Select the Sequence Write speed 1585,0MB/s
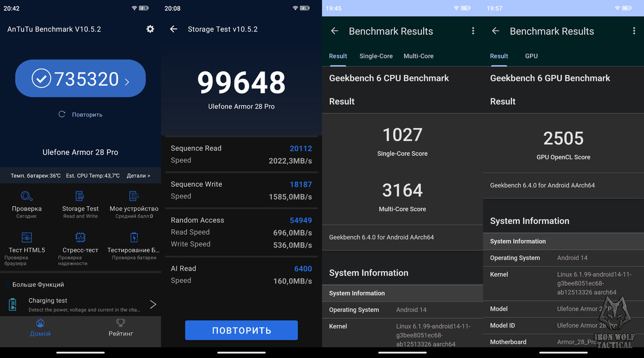Image resolution: width=644 pixels, height=358 pixels. coord(290,196)
